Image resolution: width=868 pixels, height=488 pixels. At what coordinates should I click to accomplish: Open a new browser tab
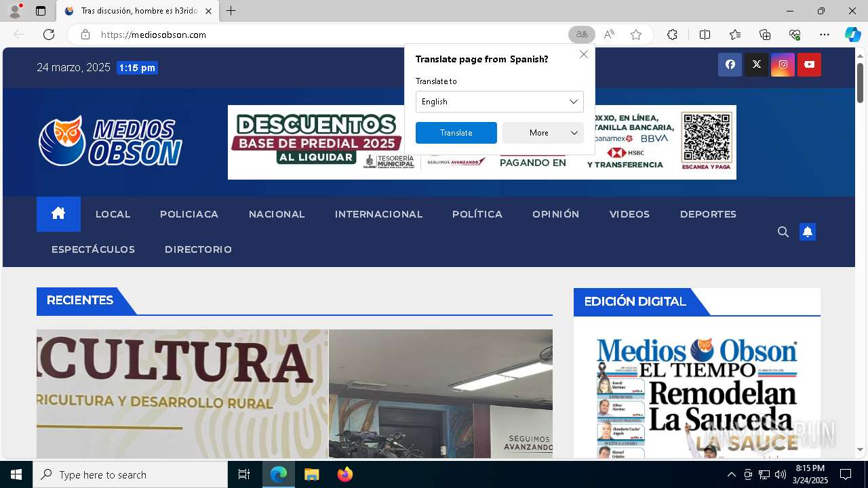[x=231, y=11]
